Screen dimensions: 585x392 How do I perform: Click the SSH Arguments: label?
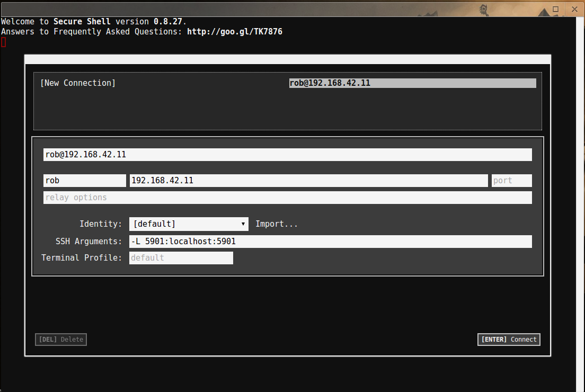89,242
